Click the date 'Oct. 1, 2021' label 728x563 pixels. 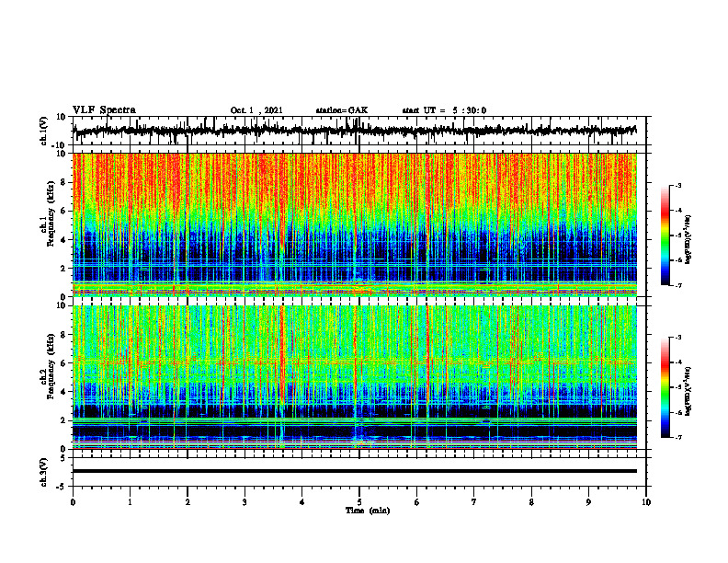point(256,110)
